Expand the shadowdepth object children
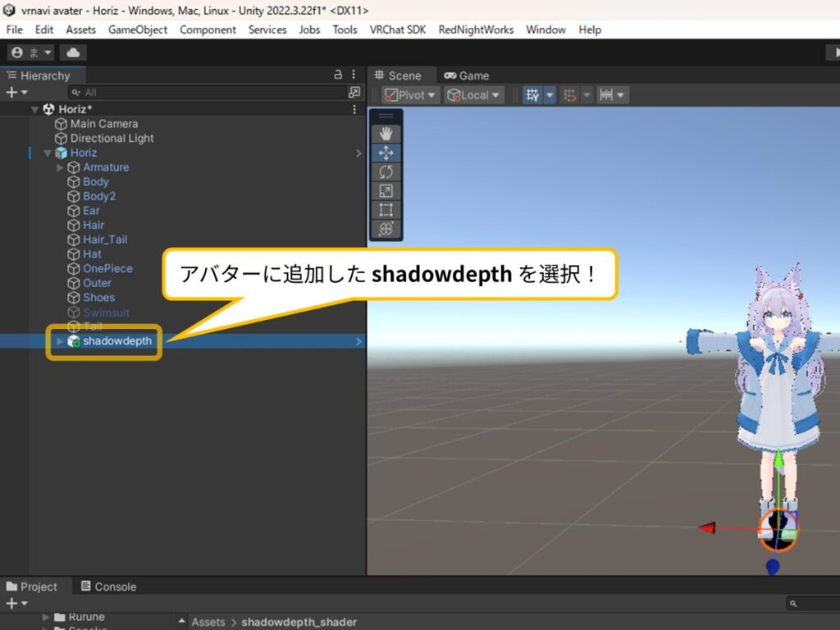The image size is (840, 630). pos(60,341)
